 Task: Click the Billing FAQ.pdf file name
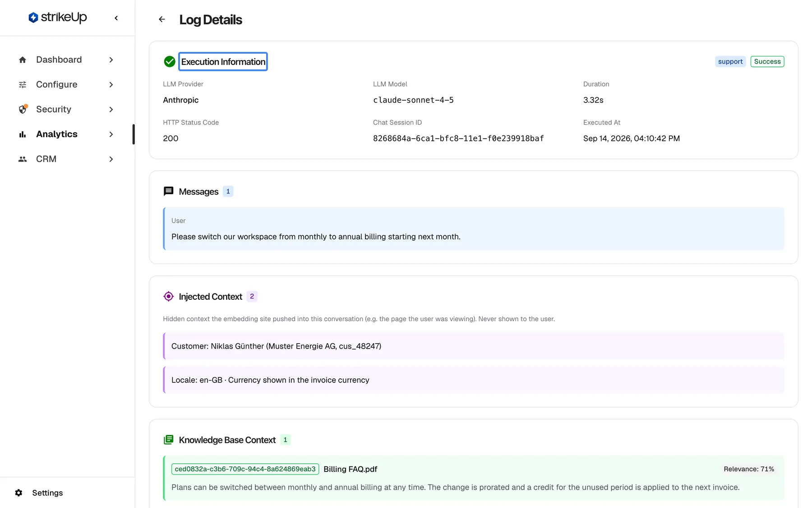[x=350, y=469]
